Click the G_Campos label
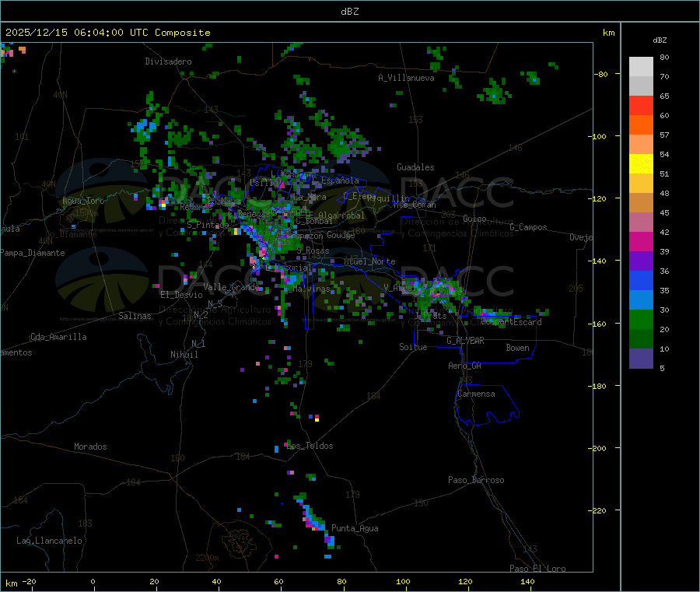The height and width of the screenshot is (592, 700). [528, 227]
